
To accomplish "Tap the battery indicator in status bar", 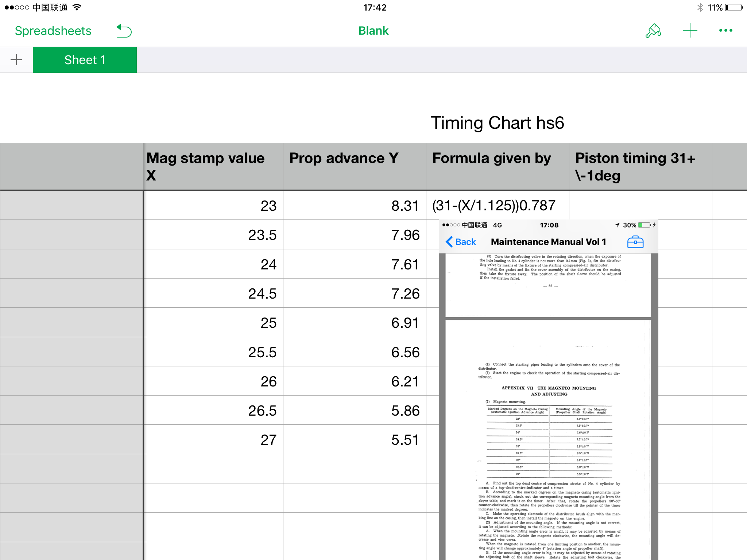I will [x=734, y=8].
